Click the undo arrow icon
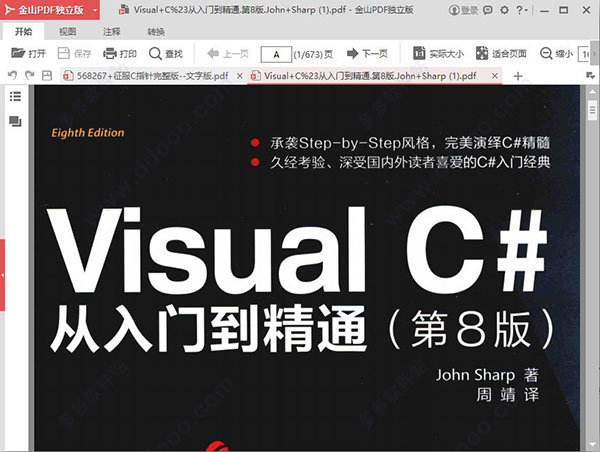Screen dimensions: 600x452 [x=12, y=75]
